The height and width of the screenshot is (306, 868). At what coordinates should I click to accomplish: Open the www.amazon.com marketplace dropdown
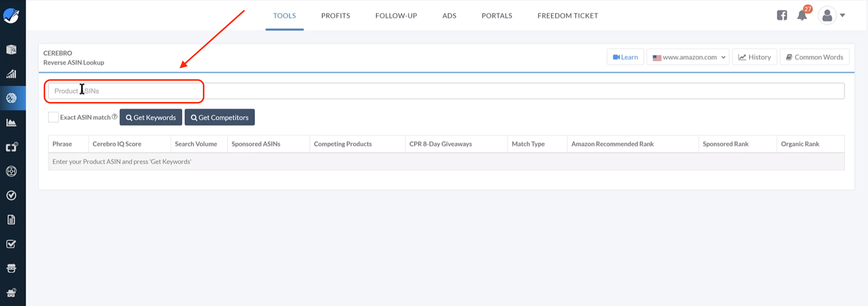pyautogui.click(x=688, y=57)
